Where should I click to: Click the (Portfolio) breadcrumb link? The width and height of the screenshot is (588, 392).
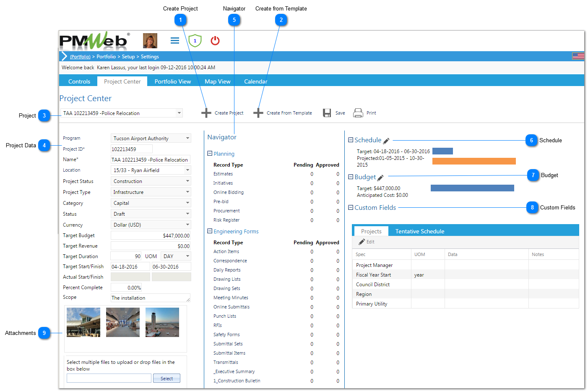point(80,57)
